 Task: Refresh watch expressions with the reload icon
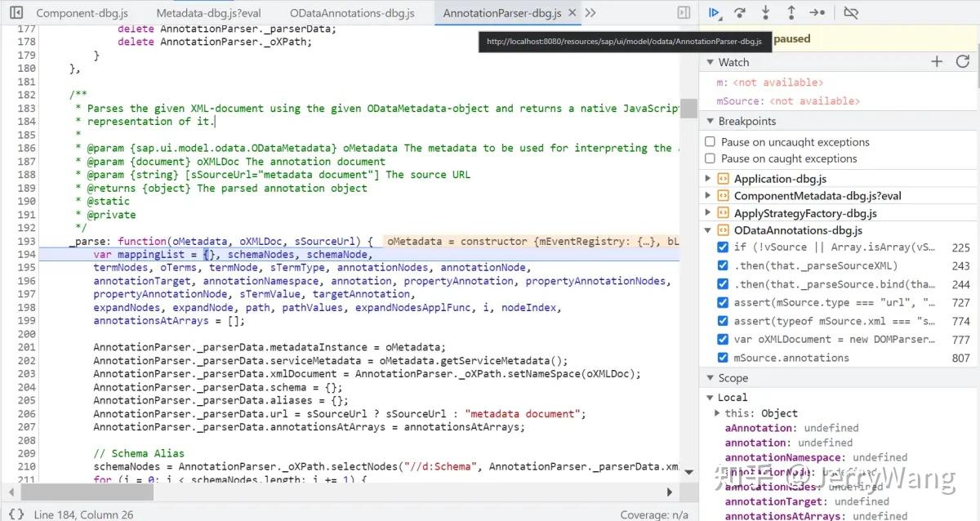point(962,61)
